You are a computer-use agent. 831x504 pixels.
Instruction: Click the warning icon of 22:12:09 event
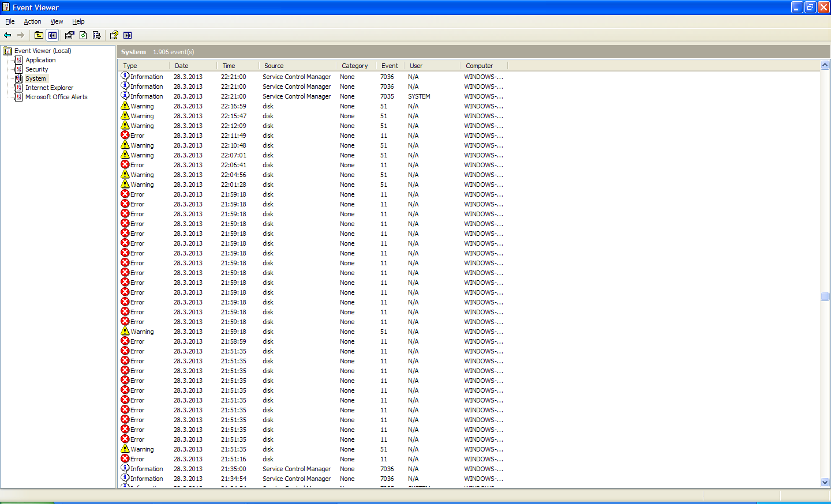click(x=125, y=126)
